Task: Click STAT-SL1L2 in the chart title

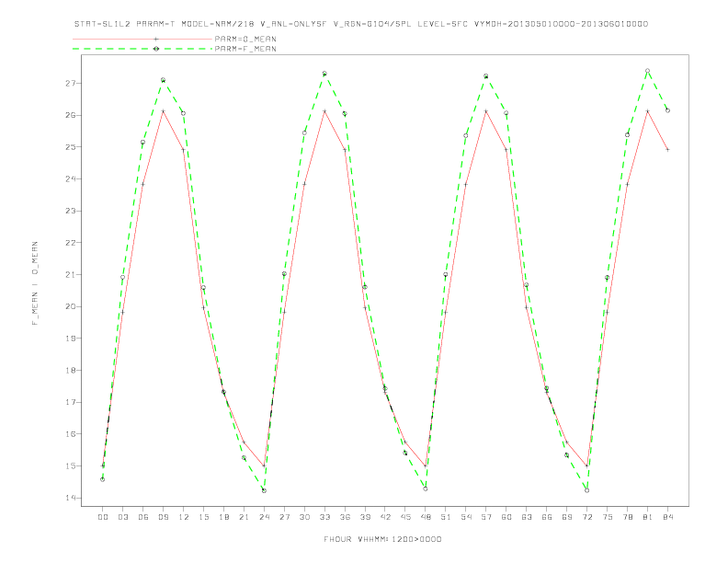Action: click(x=102, y=24)
